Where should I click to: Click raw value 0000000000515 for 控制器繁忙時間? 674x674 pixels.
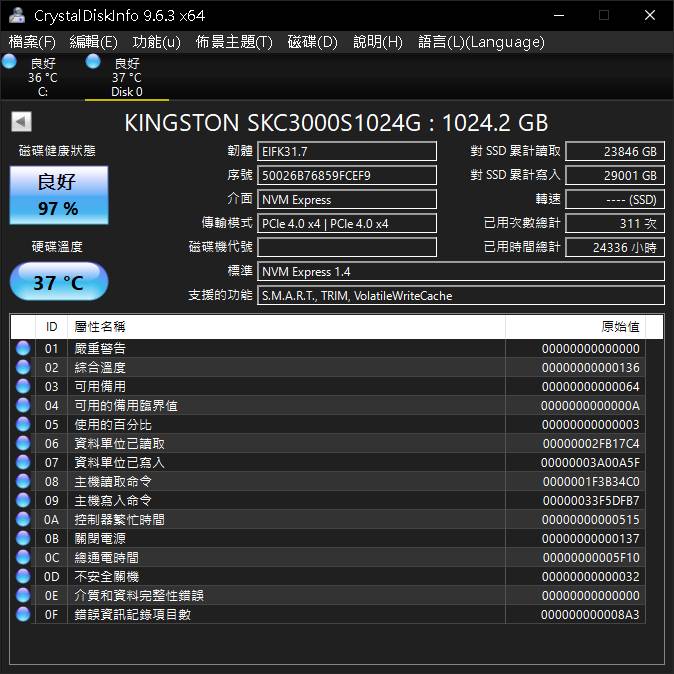point(590,519)
